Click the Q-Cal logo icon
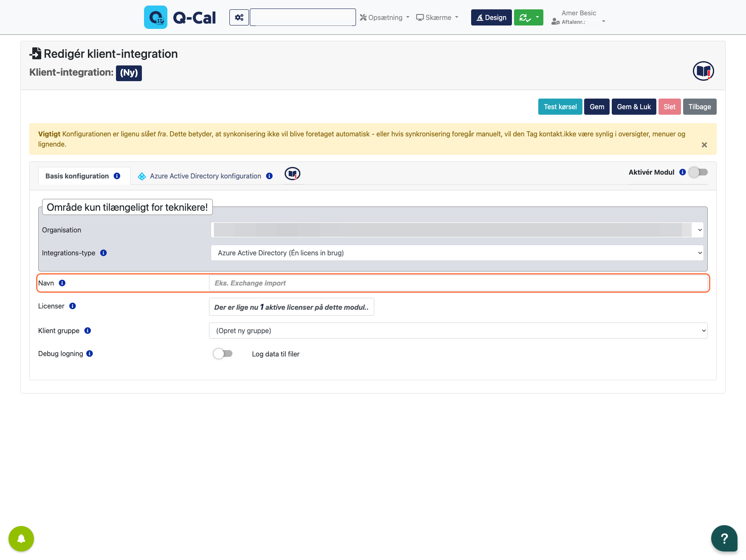The width and height of the screenshot is (746, 560). point(155,17)
